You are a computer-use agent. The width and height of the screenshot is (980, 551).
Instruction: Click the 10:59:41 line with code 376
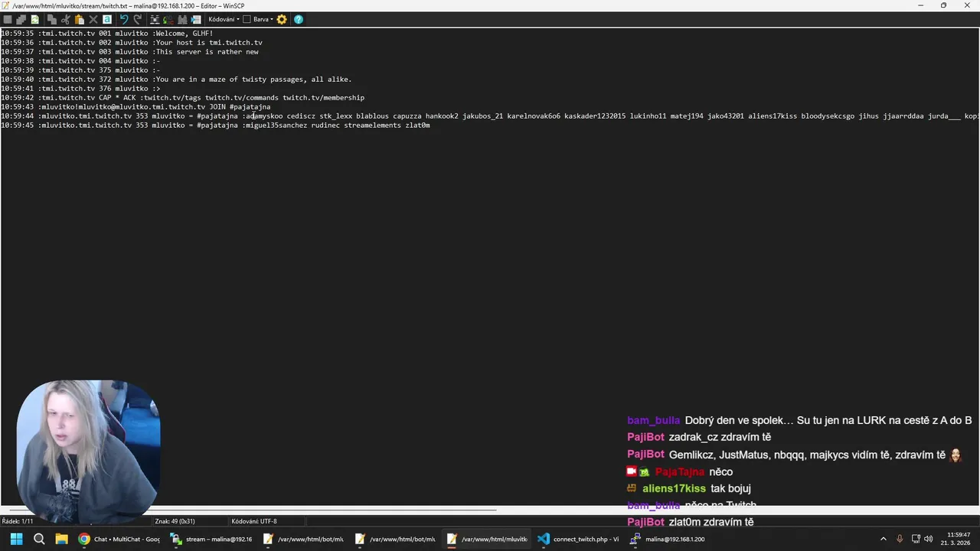point(80,89)
